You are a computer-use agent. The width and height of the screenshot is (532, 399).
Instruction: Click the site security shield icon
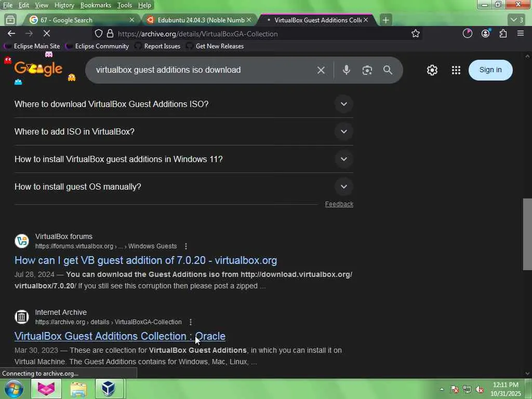98,34
